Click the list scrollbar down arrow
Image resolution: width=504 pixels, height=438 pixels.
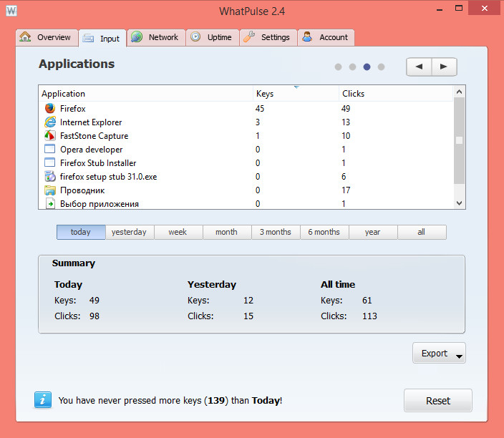point(459,203)
